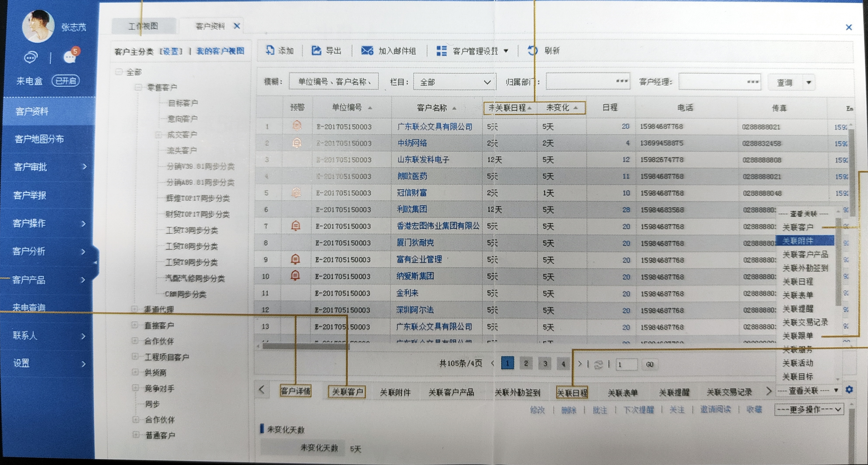
Task: Click the Export (导出) icon
Action: pos(316,50)
